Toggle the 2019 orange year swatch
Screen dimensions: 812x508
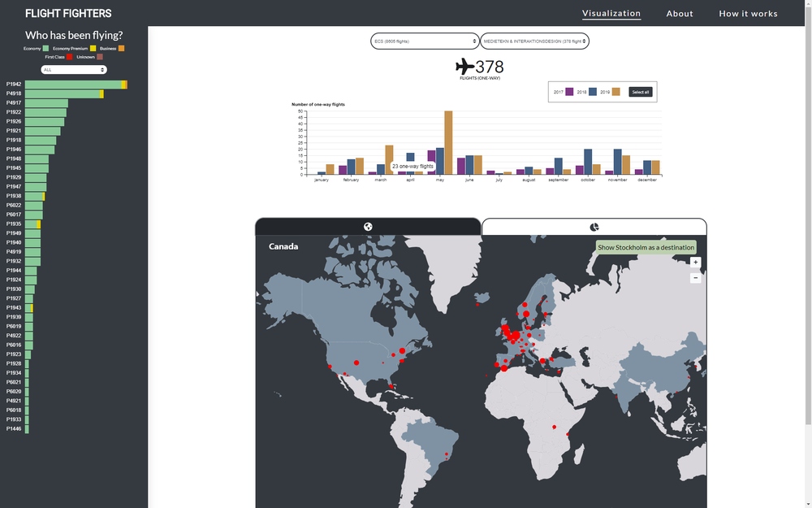click(x=615, y=92)
